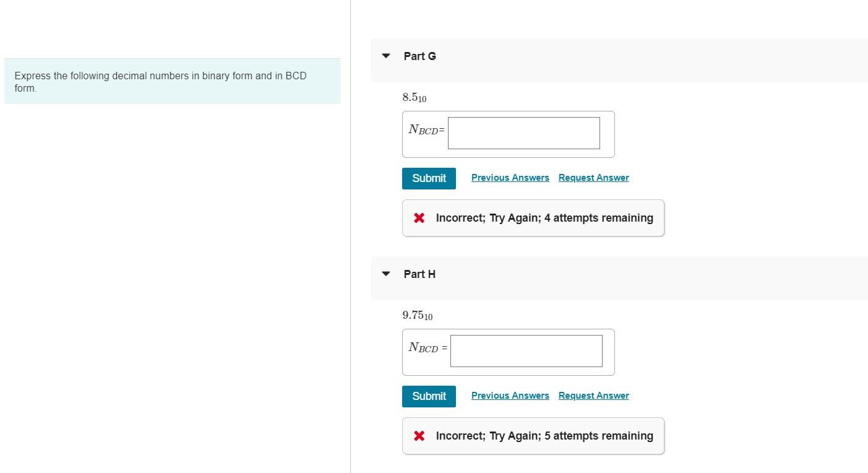Image resolution: width=868 pixels, height=473 pixels.
Task: Click the red X icon in Part H feedback
Action: click(419, 435)
